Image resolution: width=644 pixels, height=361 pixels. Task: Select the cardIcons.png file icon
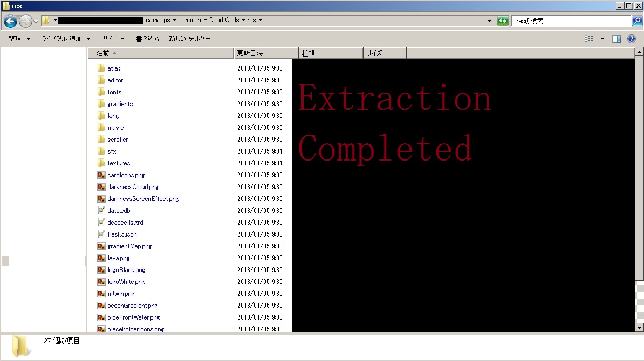tap(101, 175)
